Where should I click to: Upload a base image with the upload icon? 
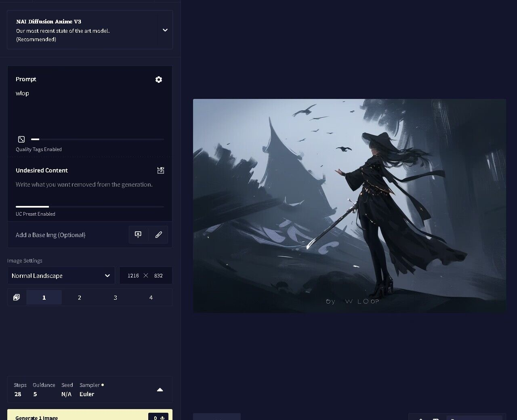point(138,235)
